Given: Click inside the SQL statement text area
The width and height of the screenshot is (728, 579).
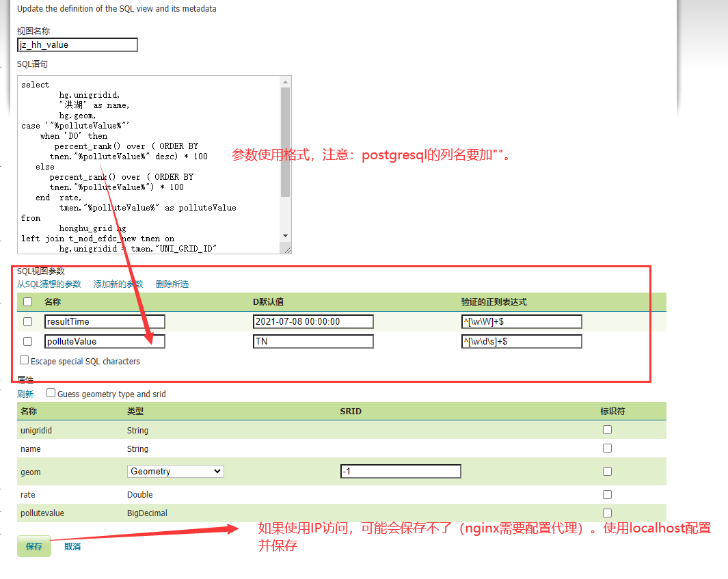Looking at the screenshot, I should 150,164.
